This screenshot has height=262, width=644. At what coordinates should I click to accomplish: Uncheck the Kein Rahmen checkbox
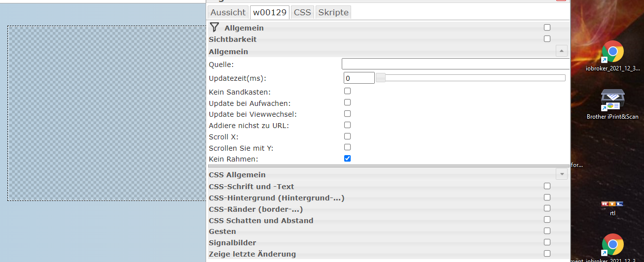click(348, 159)
